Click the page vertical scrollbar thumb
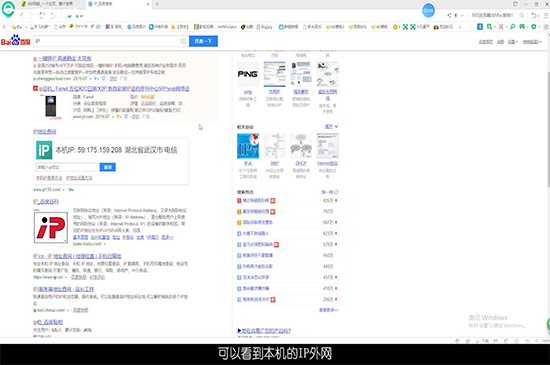 click(548, 130)
